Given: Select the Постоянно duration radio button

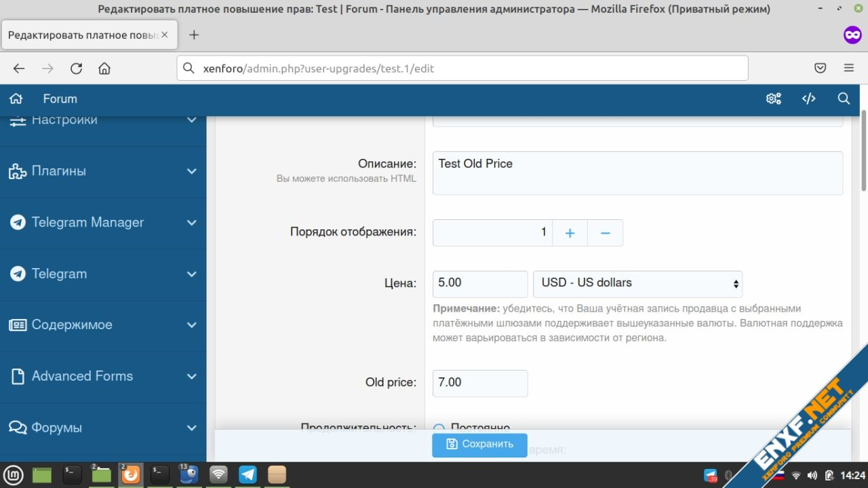Looking at the screenshot, I should (439, 428).
